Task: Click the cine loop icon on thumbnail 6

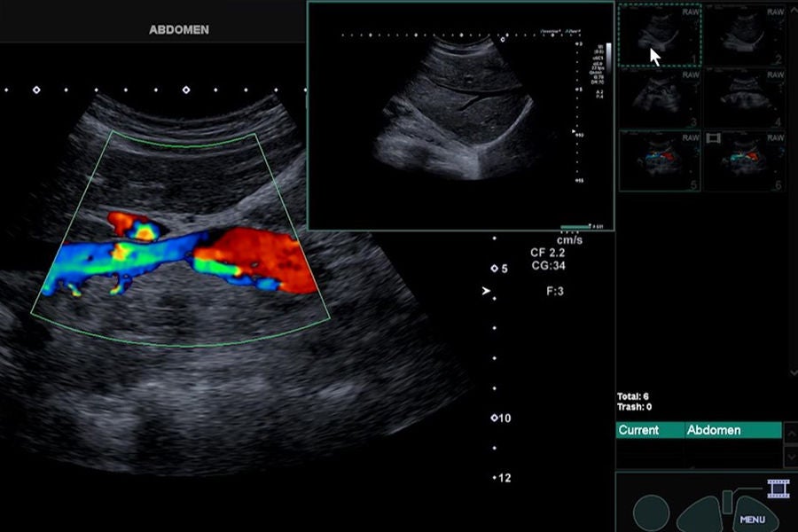Action: click(x=714, y=138)
